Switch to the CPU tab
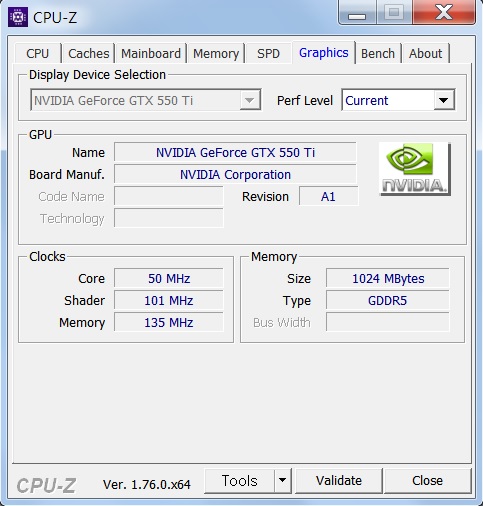 38,53
